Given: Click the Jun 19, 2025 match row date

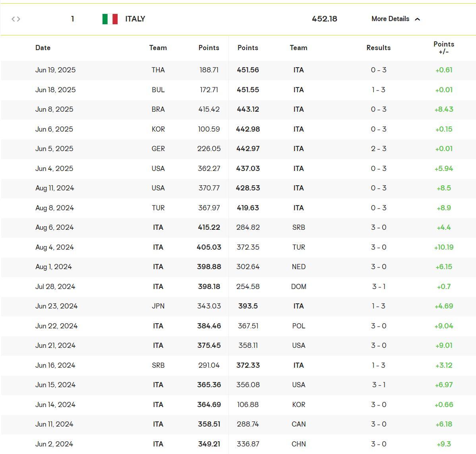Looking at the screenshot, I should [x=55, y=70].
